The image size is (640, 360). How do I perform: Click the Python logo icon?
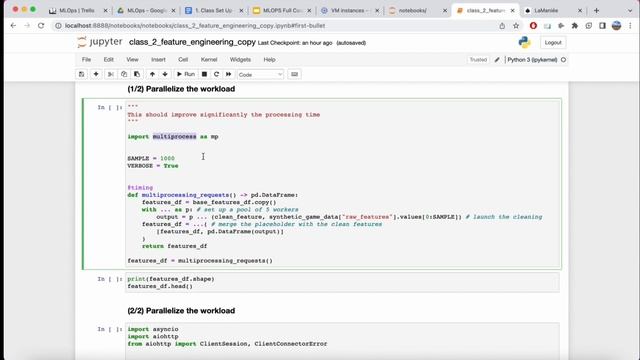point(524,42)
